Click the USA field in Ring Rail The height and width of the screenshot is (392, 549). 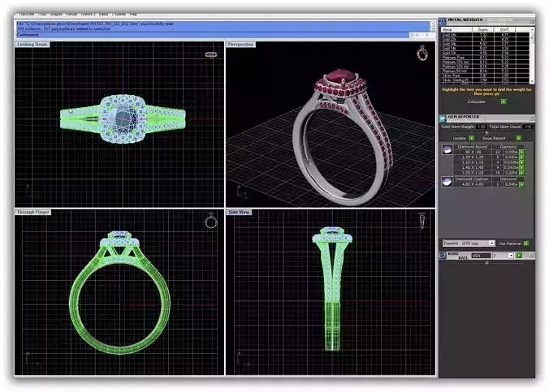(x=481, y=256)
